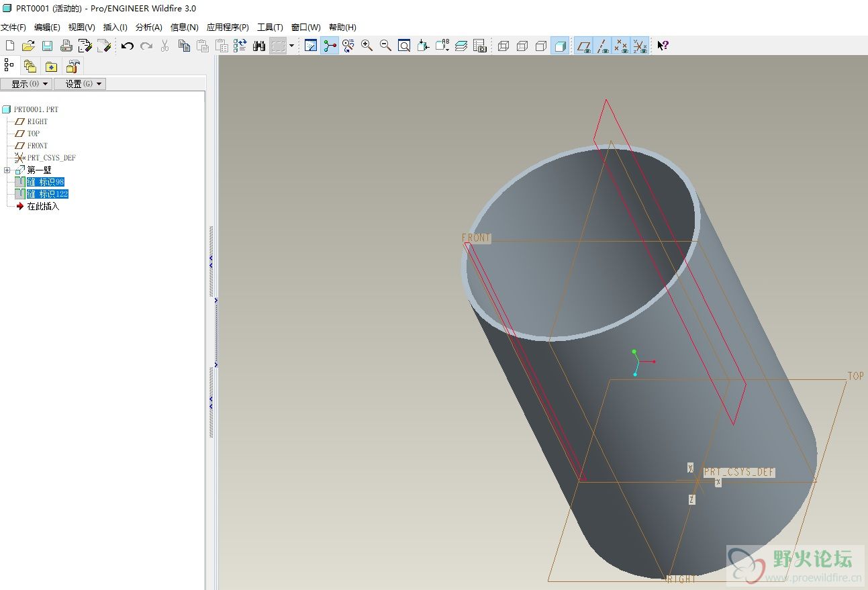Image resolution: width=868 pixels, height=590 pixels.
Task: Open the selection box dropdown arrow
Action: tap(291, 46)
